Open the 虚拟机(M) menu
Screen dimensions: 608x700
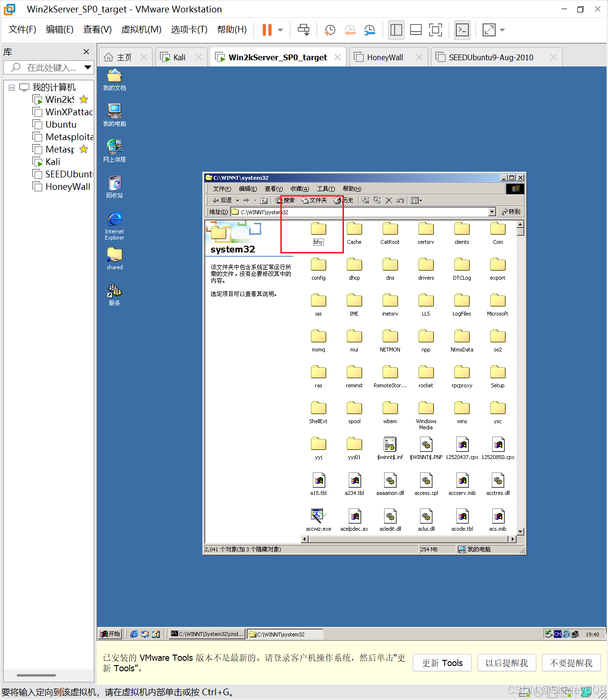point(141,30)
